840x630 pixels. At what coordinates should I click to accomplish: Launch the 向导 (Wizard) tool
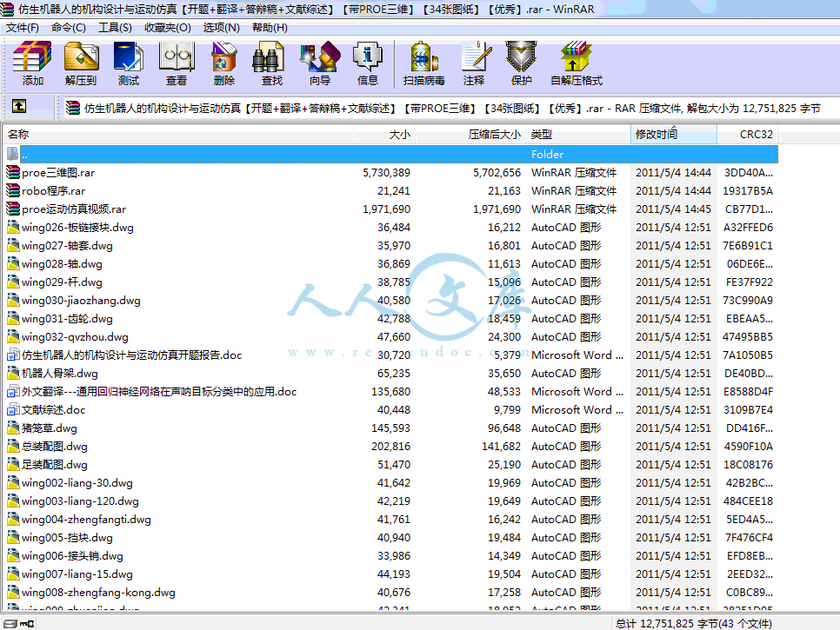tap(320, 63)
